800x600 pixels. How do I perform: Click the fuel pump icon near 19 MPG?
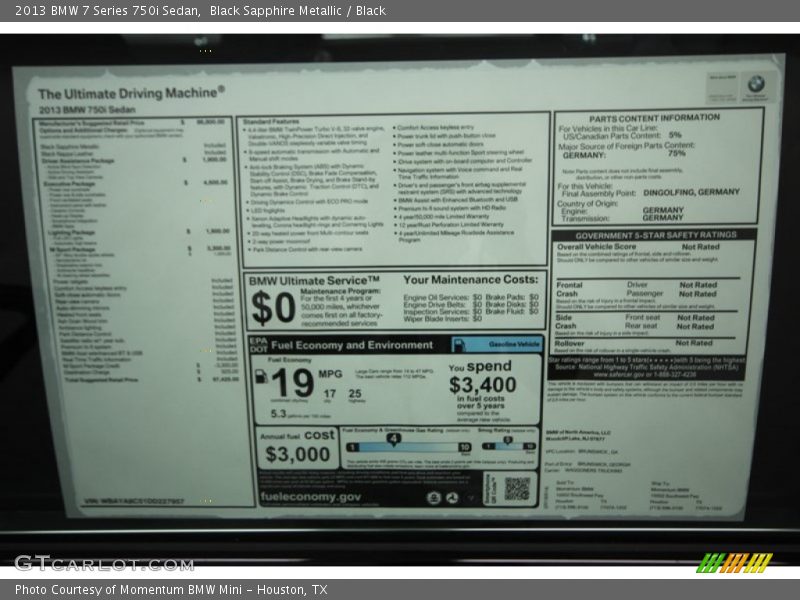pos(260,374)
